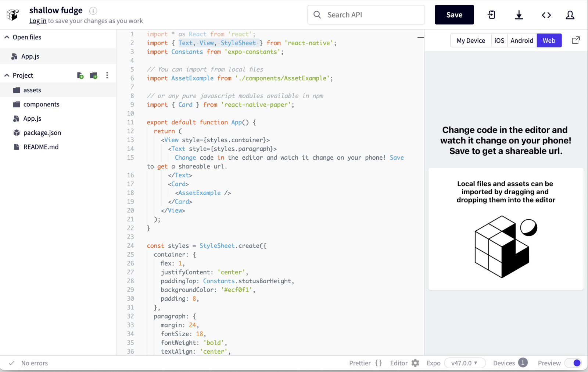The width and height of the screenshot is (588, 372).
Task: Create a new file in the Project
Action: point(80,75)
